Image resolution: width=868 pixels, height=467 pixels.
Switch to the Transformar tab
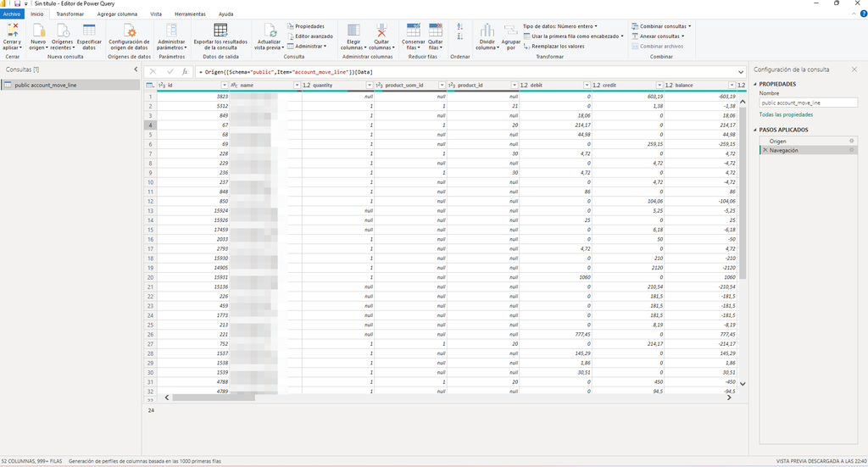tap(70, 14)
